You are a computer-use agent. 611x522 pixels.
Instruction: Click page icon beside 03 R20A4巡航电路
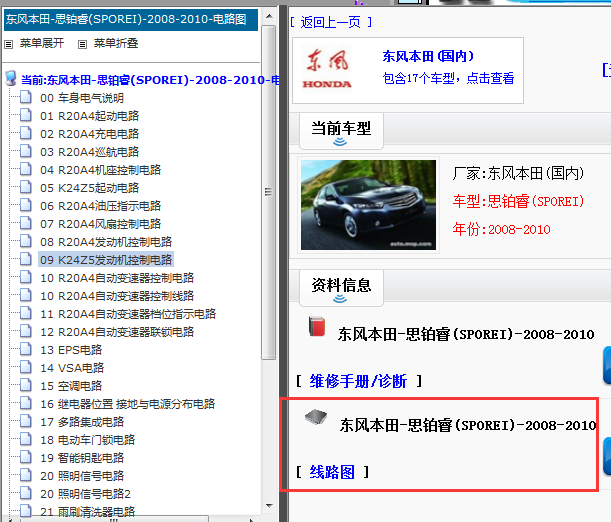pos(26,151)
